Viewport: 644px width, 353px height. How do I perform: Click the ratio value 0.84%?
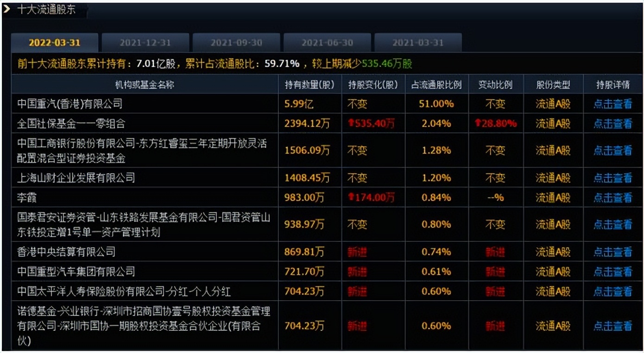pos(436,198)
